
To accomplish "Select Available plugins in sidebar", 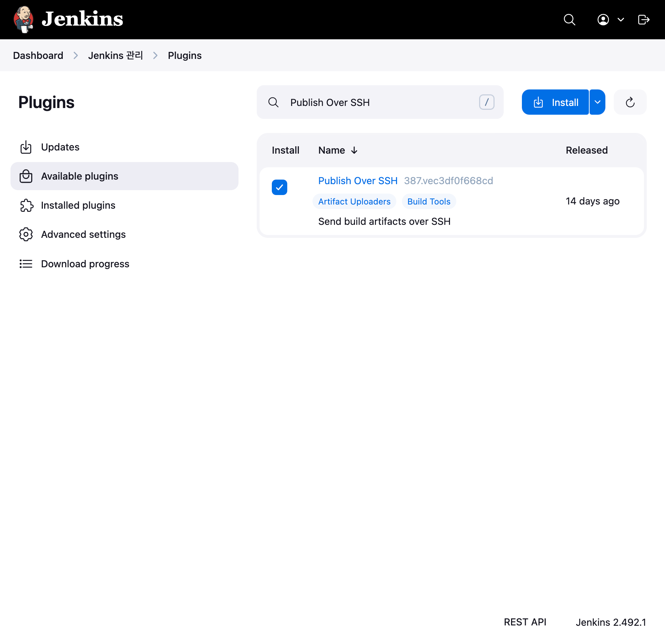I will pyautogui.click(x=125, y=176).
